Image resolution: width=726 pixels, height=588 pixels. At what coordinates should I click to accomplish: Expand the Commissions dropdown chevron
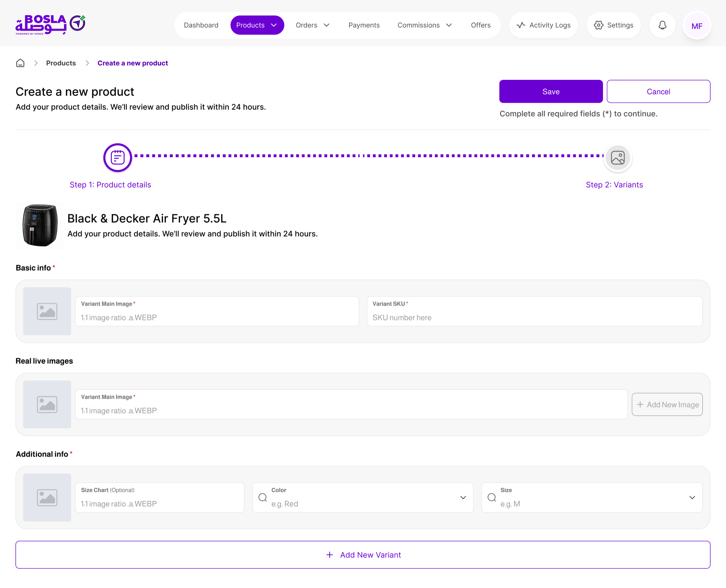pos(449,25)
